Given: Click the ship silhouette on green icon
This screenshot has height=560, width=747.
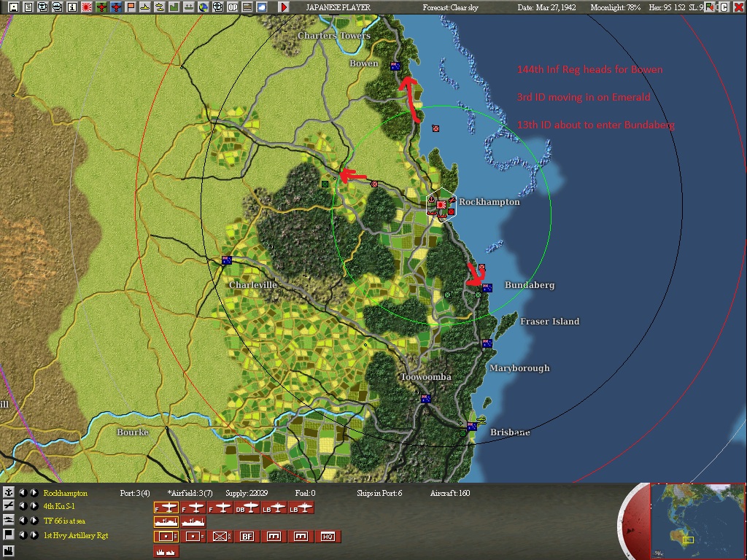Looking at the screenshot, I should pos(189,7).
